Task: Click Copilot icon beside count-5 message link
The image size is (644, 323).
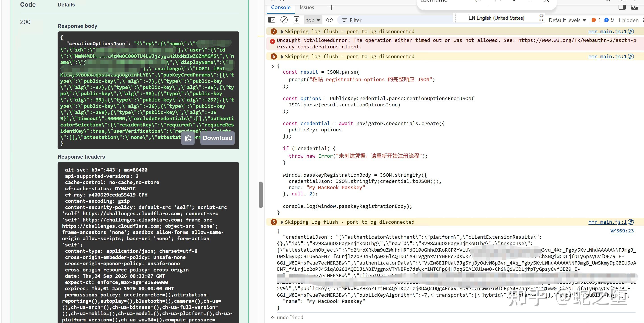Action: [x=631, y=222]
